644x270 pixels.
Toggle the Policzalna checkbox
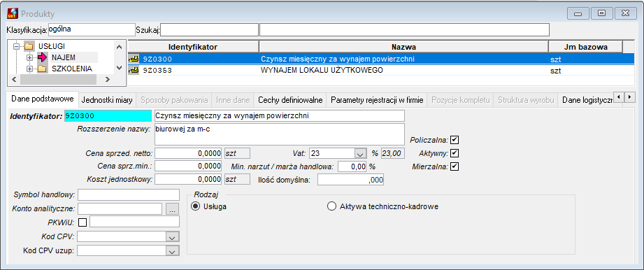[x=455, y=140]
